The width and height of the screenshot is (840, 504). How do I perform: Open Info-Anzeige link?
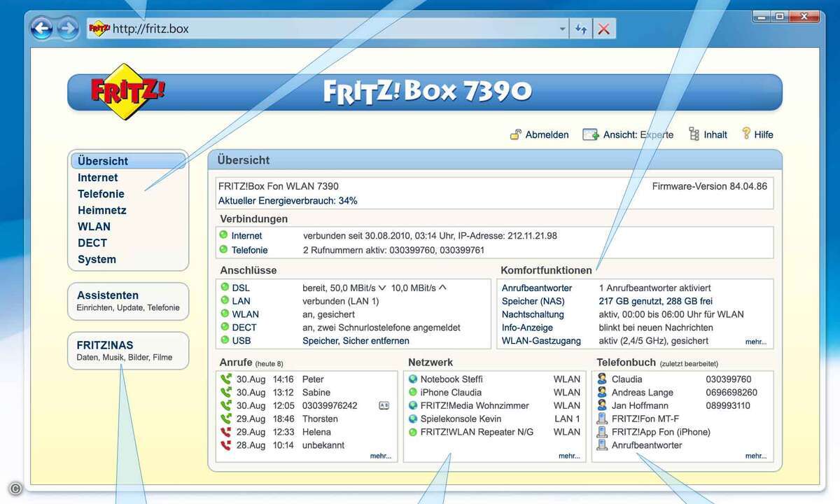tap(527, 328)
